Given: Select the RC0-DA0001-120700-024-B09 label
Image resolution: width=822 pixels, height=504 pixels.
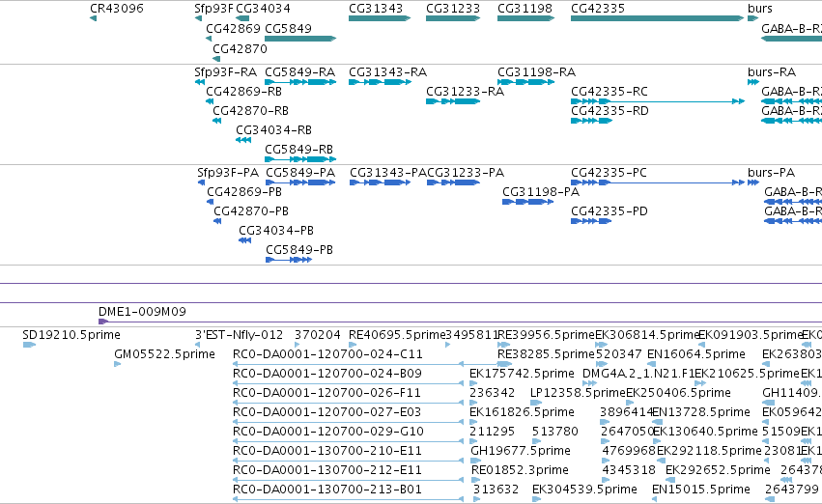Looking at the screenshot, I should click(x=327, y=374).
